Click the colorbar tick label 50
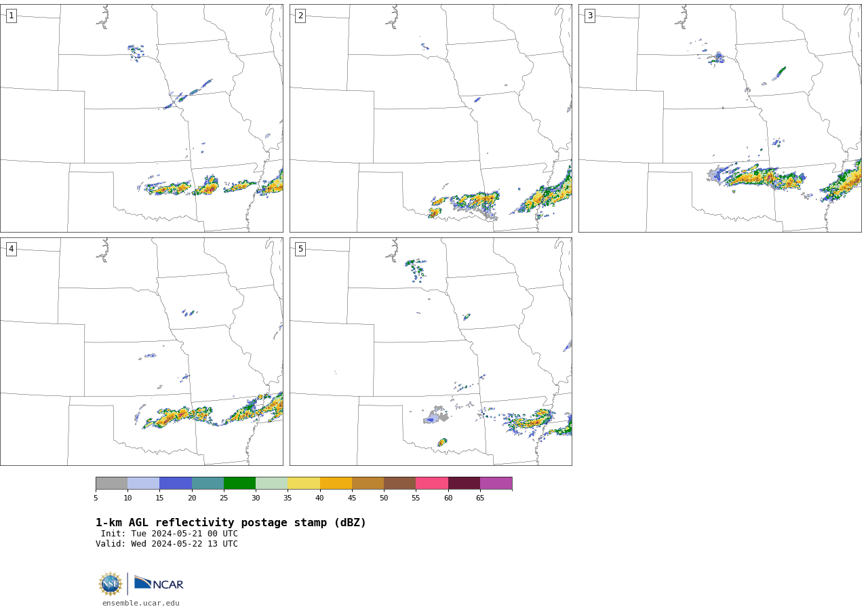Image resolution: width=868 pixels, height=611 pixels. tap(384, 498)
